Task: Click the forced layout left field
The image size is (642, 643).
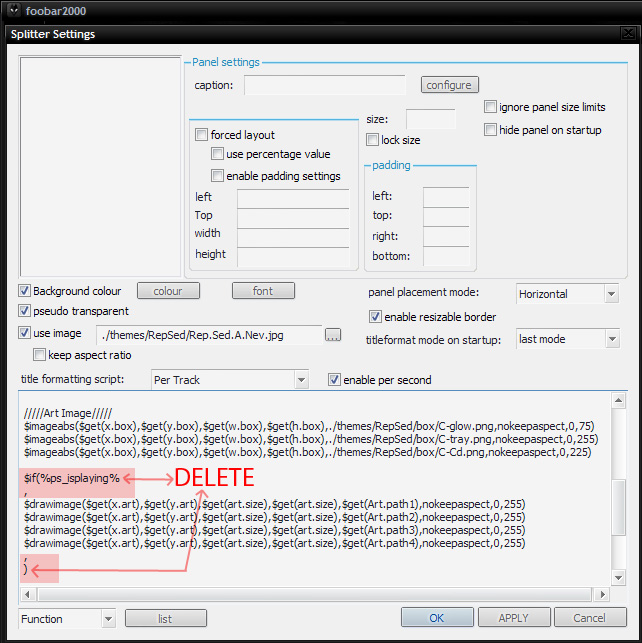Action: pyautogui.click(x=293, y=198)
